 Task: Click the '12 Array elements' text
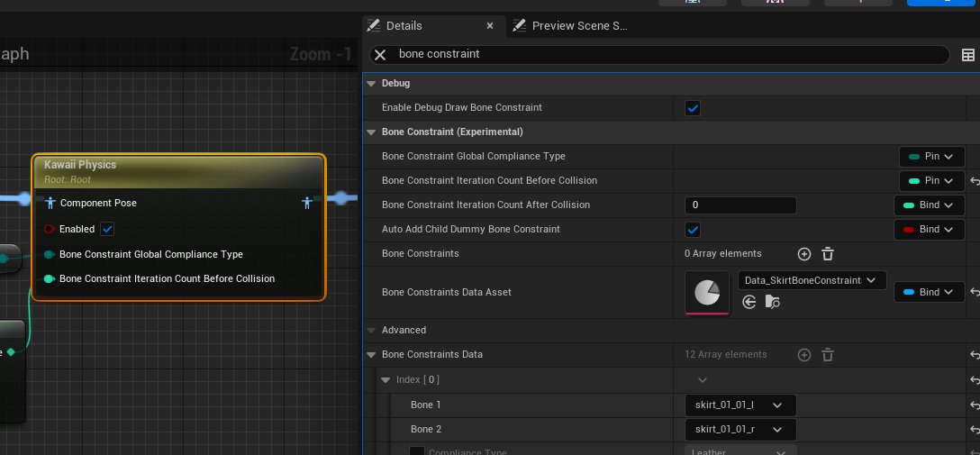tap(726, 354)
